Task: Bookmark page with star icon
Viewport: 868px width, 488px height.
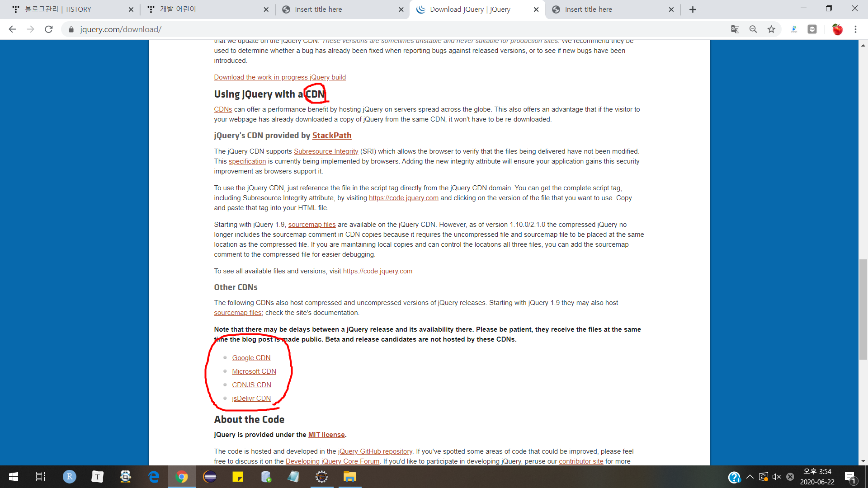Action: [x=771, y=29]
